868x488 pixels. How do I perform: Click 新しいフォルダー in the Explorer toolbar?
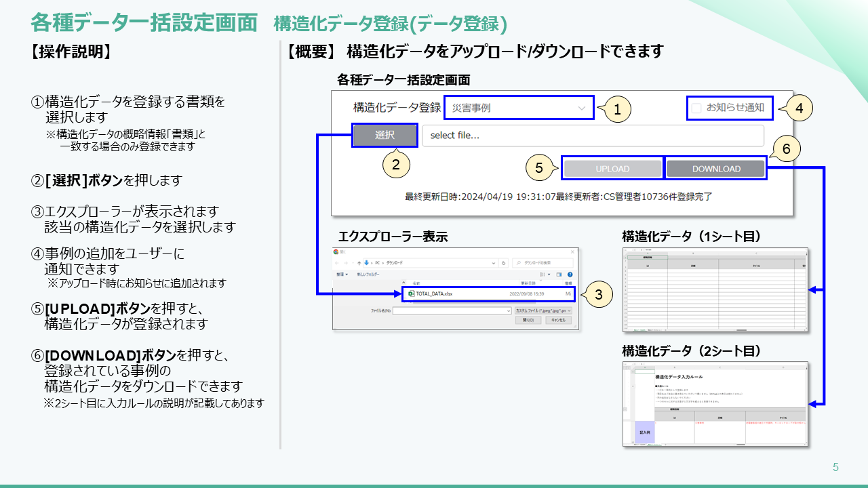click(368, 274)
